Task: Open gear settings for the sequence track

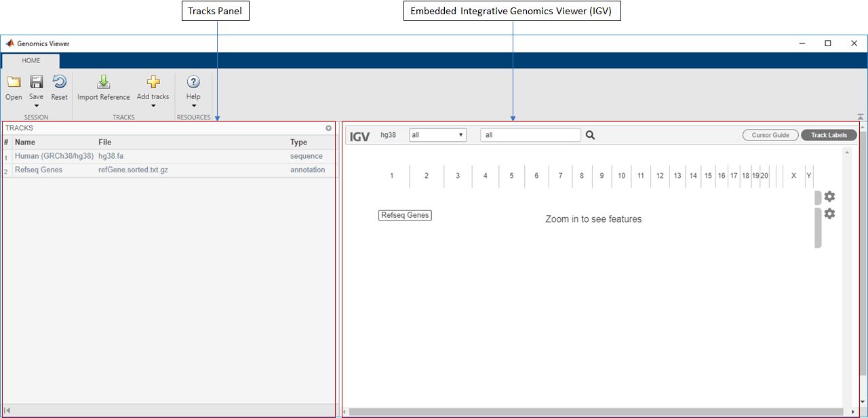Action: (830, 196)
